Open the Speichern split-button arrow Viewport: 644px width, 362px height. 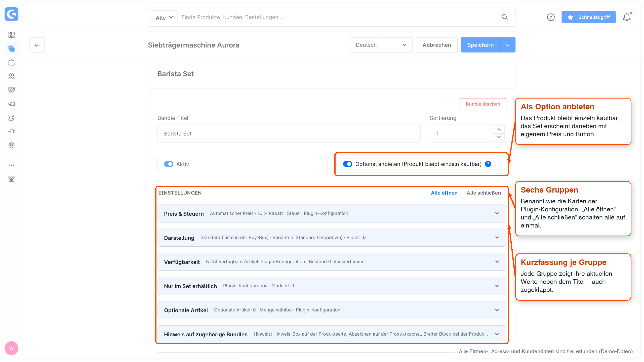pyautogui.click(x=508, y=45)
